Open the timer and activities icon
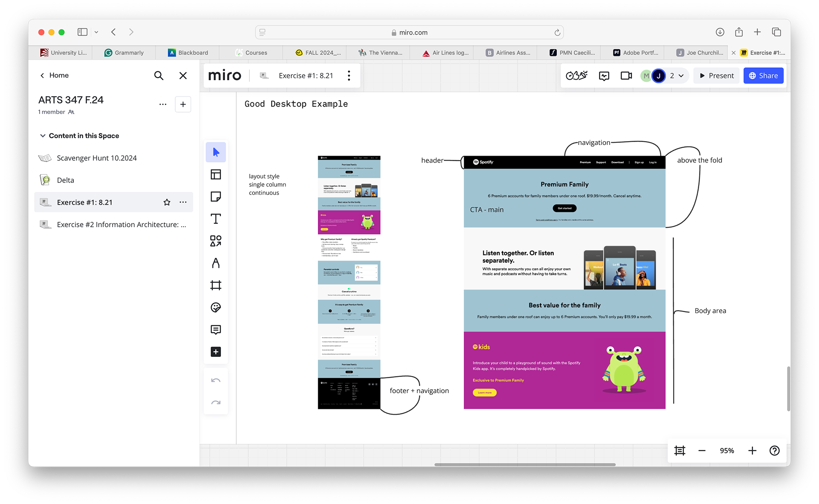 click(x=576, y=75)
